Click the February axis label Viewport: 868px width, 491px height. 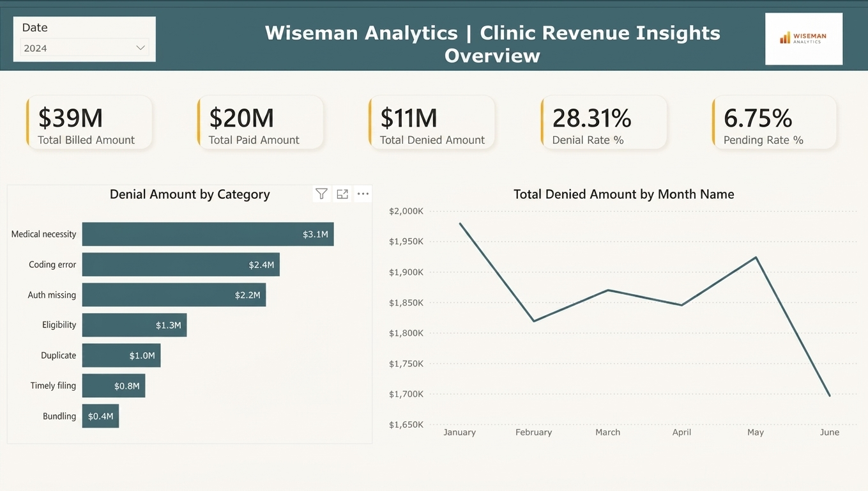[533, 432]
